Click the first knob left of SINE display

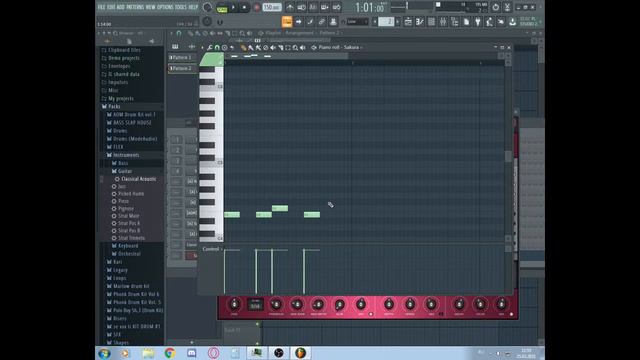click(x=234, y=304)
